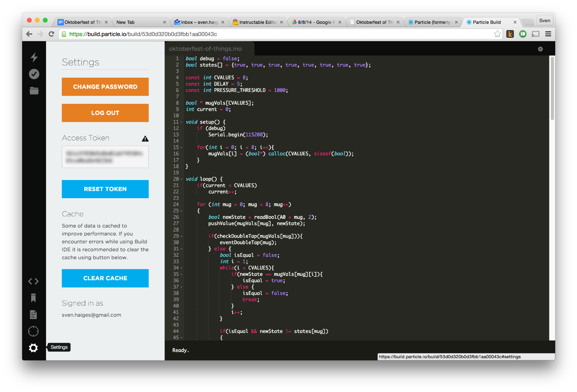Click the browser forward arrow

coord(40,34)
